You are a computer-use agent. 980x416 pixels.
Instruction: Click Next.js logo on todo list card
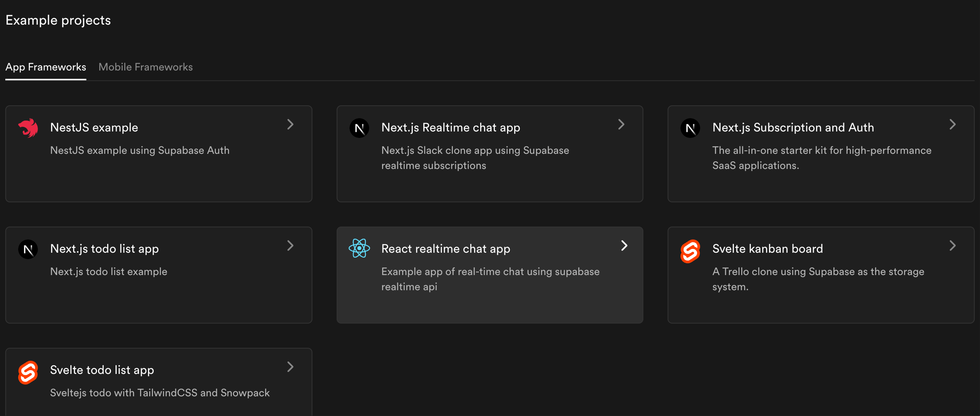click(28, 249)
